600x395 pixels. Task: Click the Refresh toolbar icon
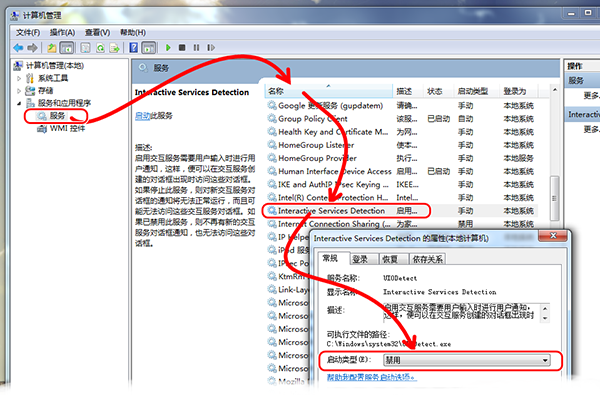[x=100, y=48]
